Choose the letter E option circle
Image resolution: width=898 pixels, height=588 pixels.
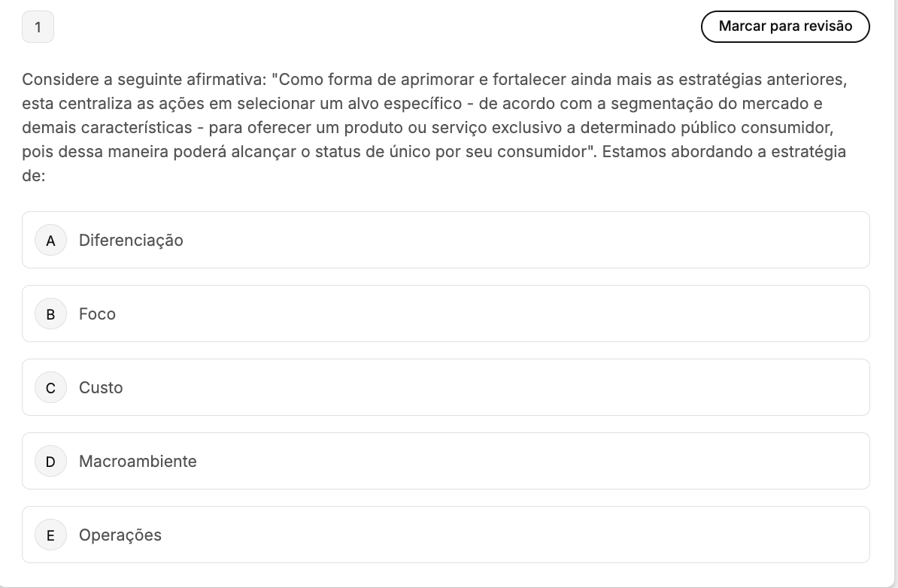click(x=50, y=535)
